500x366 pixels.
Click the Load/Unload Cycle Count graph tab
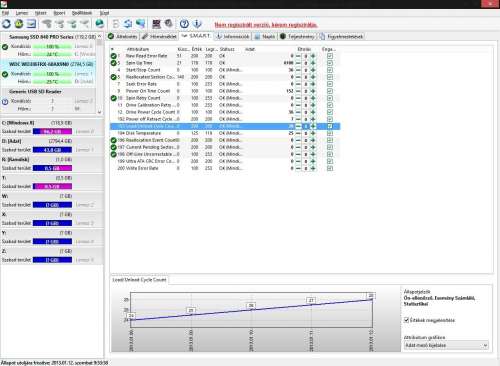(x=139, y=280)
